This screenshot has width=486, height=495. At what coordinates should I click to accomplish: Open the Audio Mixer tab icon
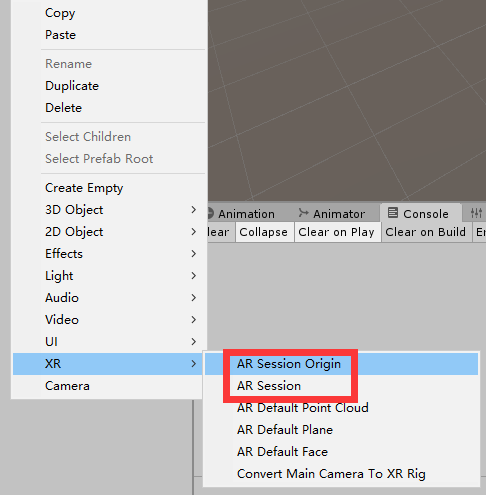point(476,213)
